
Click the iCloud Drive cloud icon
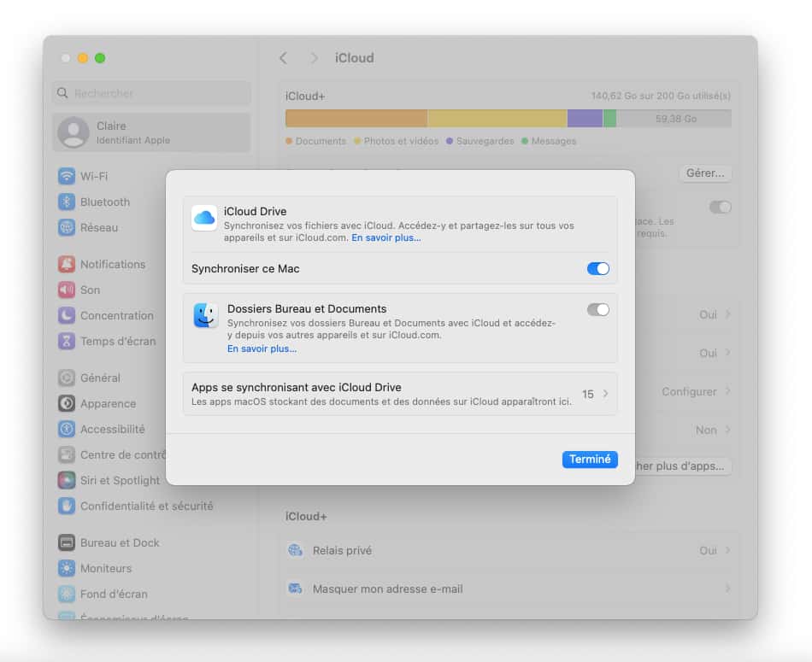[x=204, y=218]
